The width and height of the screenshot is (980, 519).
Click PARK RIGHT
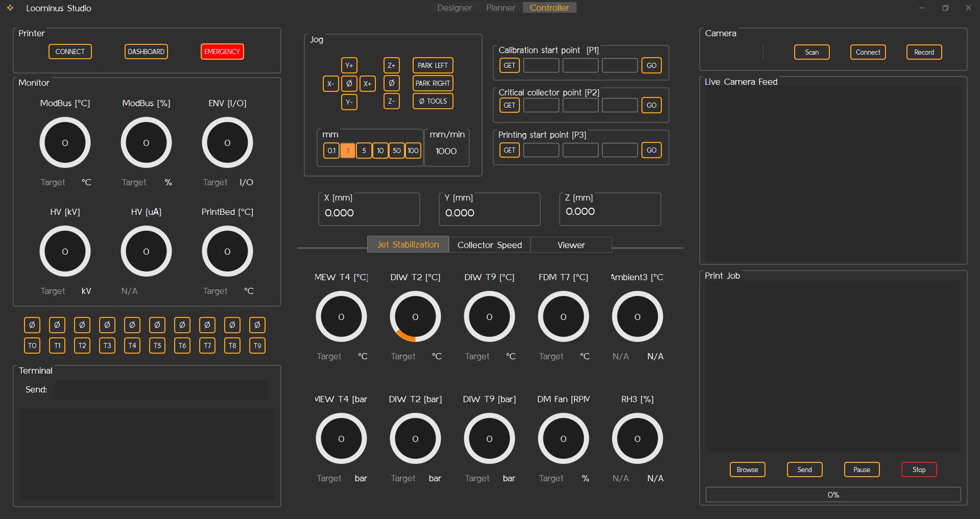tap(433, 83)
